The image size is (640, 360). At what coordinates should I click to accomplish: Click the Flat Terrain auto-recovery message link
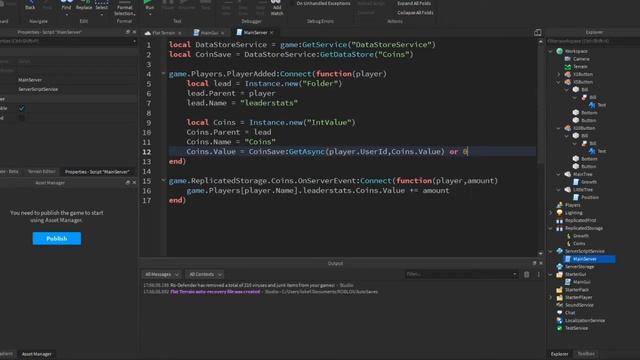pyautogui.click(x=215, y=292)
